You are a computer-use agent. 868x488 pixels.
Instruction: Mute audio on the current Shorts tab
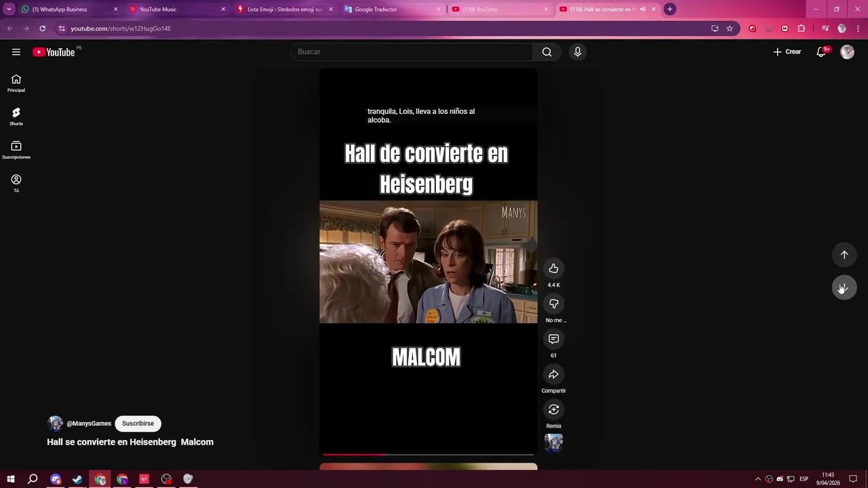[642, 9]
